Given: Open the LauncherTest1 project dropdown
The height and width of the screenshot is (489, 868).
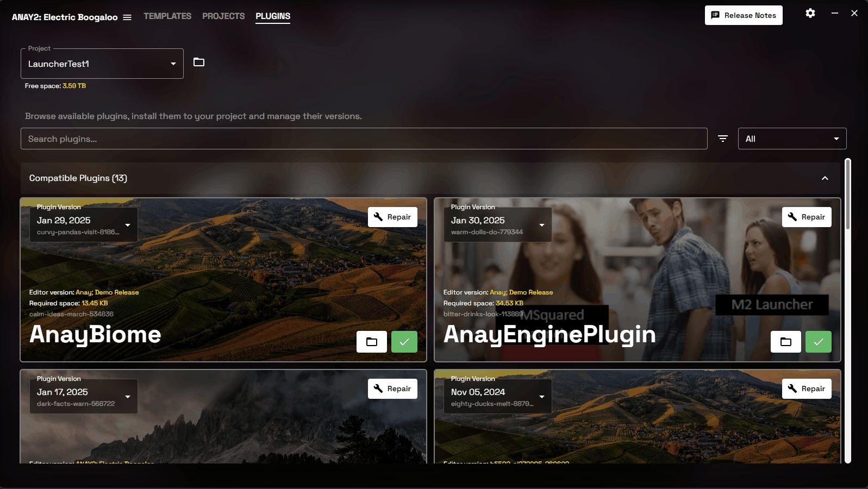Looking at the screenshot, I should click(x=102, y=64).
